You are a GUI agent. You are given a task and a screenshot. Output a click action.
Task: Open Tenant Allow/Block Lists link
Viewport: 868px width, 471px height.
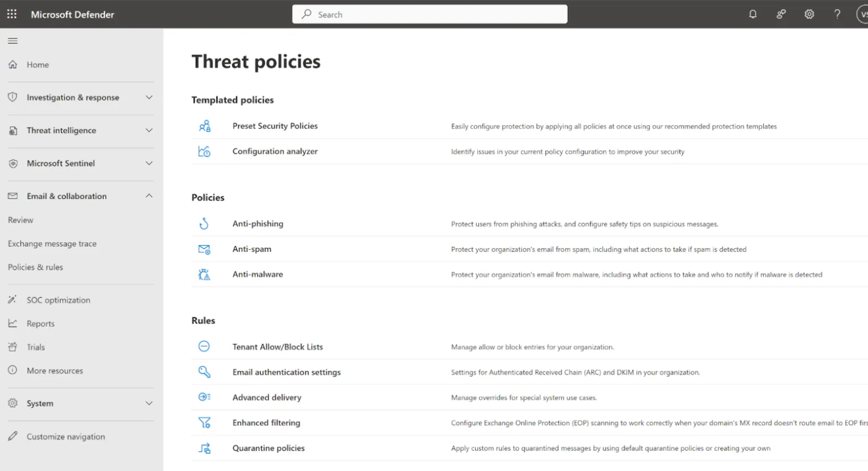[x=277, y=346]
